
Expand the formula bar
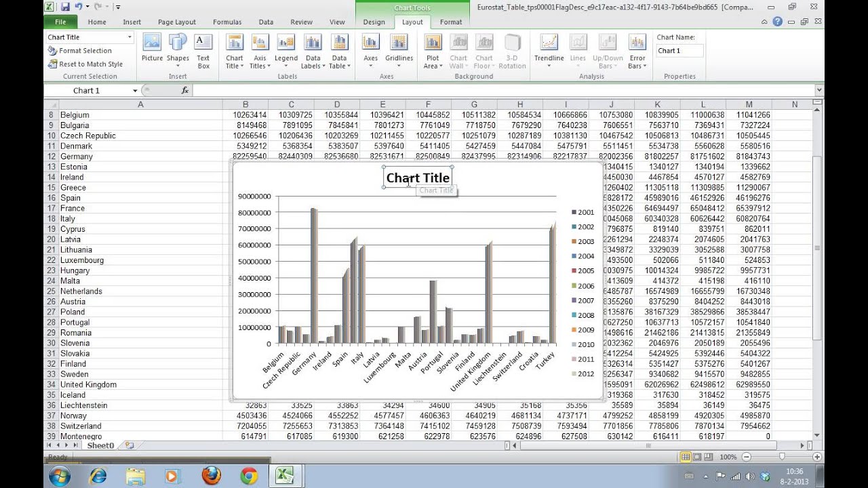click(819, 90)
